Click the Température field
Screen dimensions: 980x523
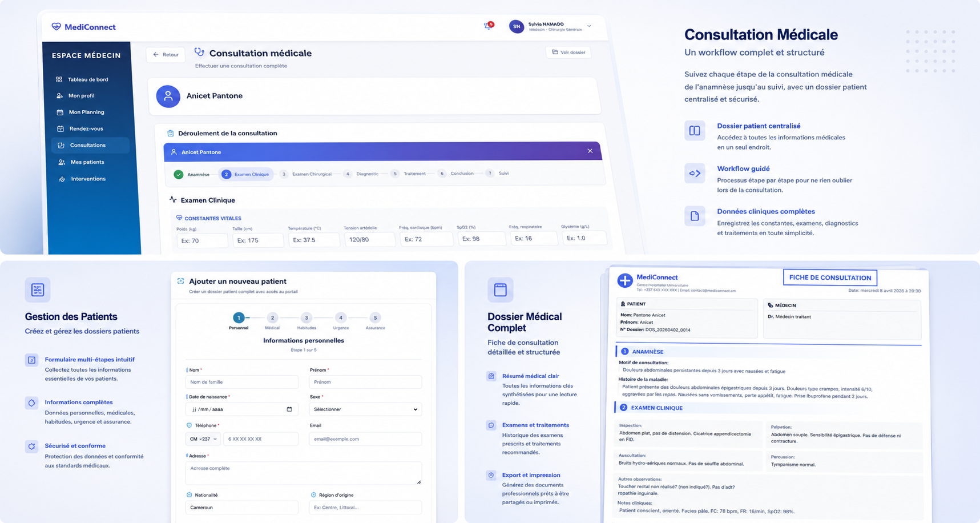[x=313, y=240]
